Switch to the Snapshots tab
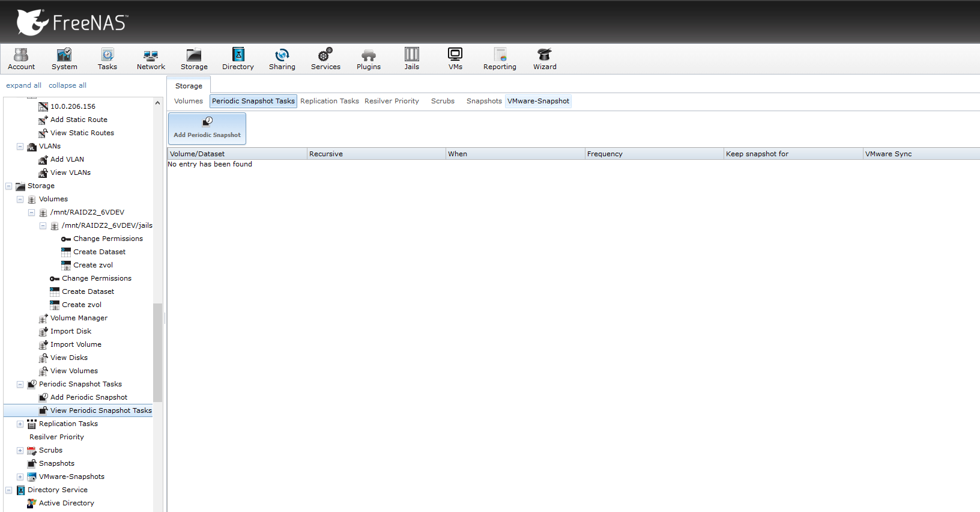 (484, 101)
